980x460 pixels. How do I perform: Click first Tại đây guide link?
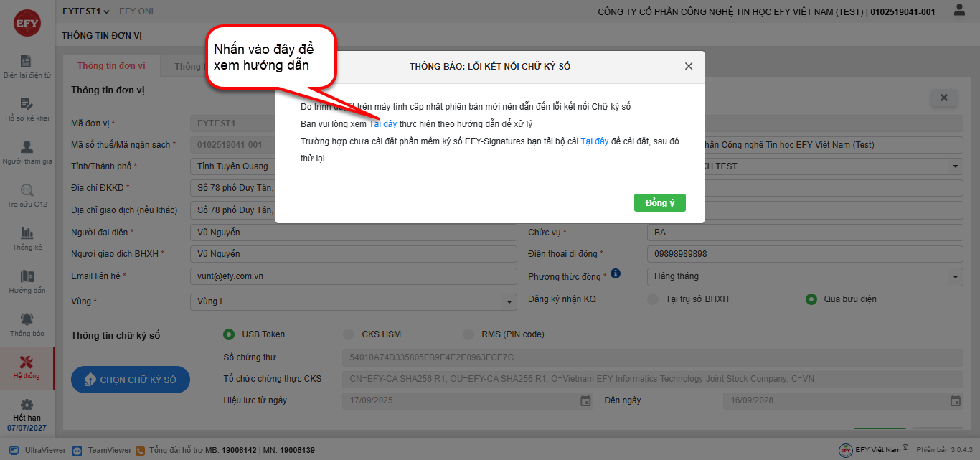(382, 124)
